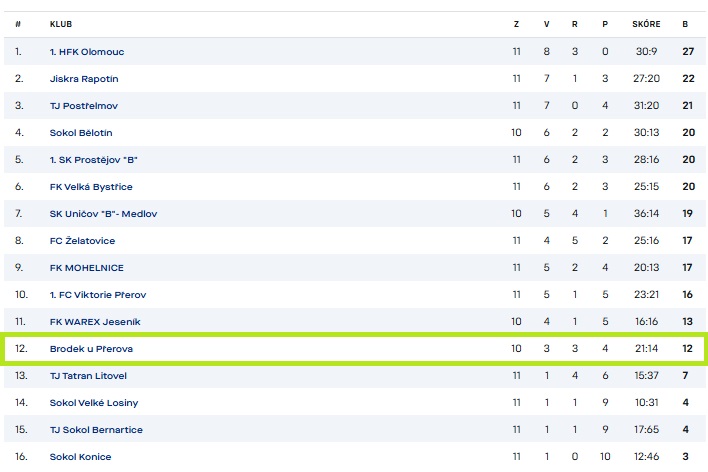The image size is (708, 472).
Task: Click FC Želatovice club name
Action: (x=82, y=240)
